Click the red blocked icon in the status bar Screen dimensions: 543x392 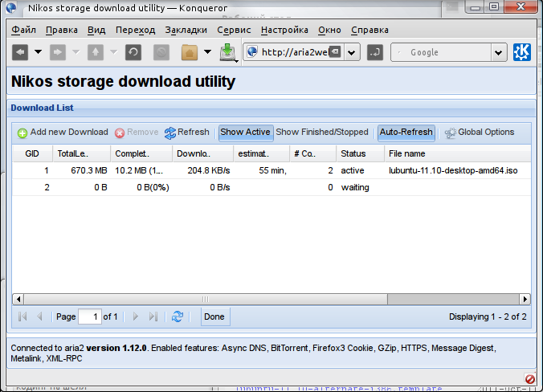530,379
